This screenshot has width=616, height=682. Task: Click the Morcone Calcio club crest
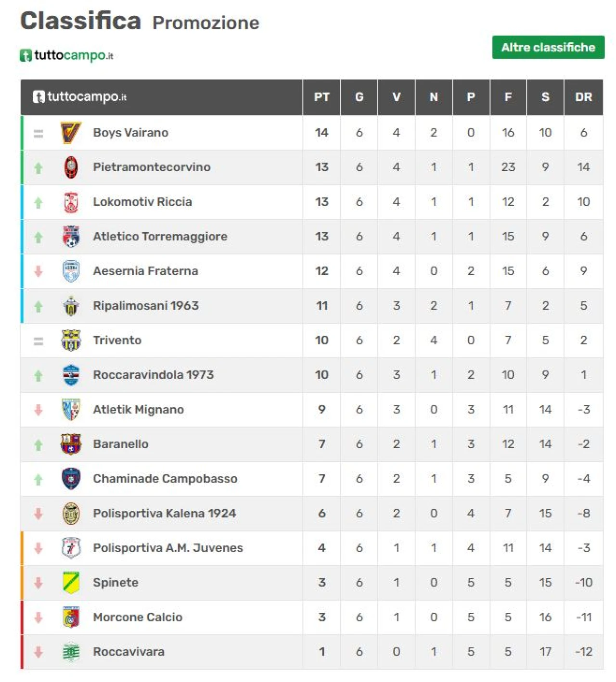click(x=71, y=618)
